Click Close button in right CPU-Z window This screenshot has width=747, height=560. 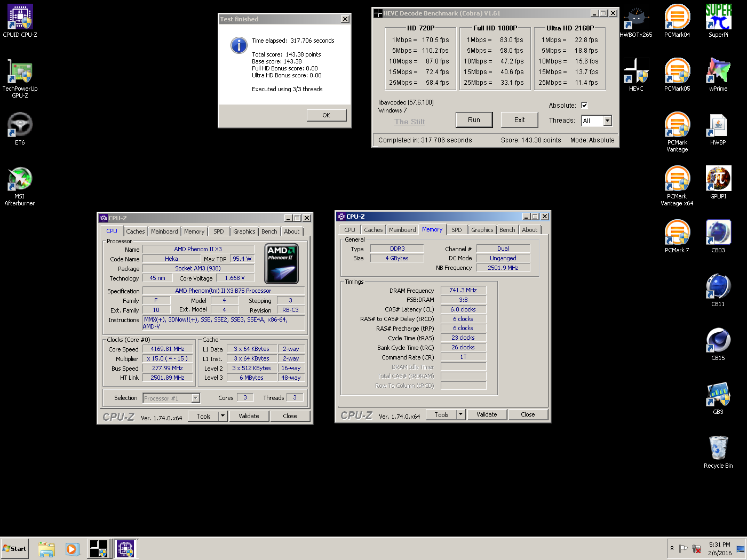[528, 414]
